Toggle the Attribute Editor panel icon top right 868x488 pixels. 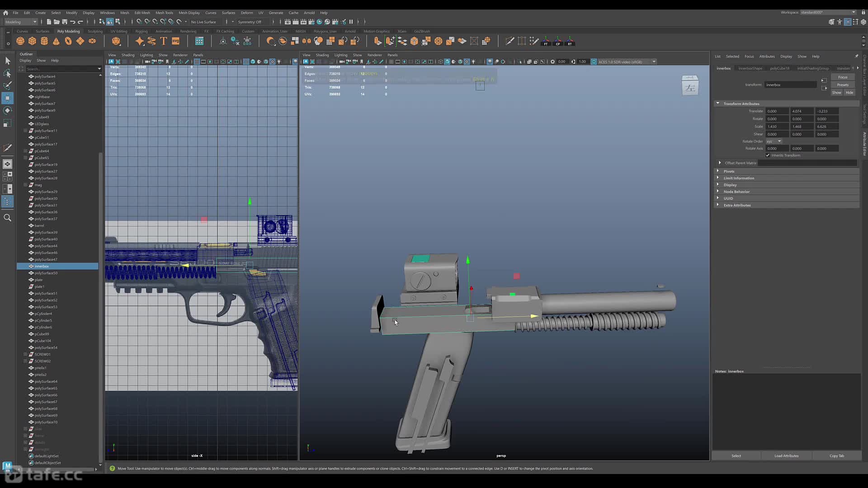pyautogui.click(x=848, y=22)
